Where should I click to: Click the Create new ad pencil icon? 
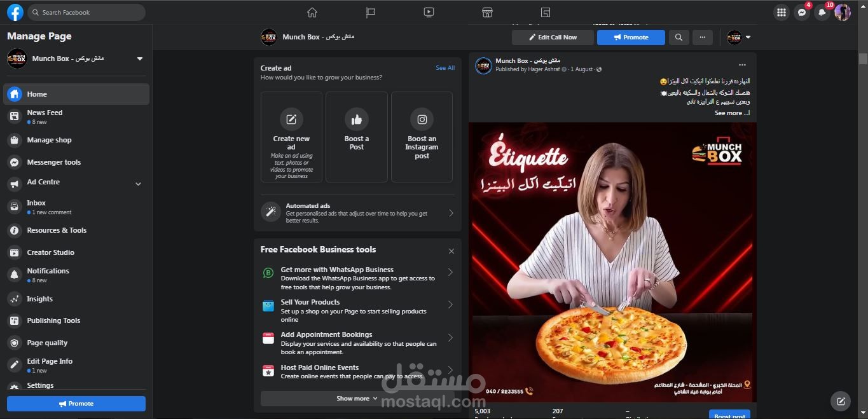[x=291, y=119]
